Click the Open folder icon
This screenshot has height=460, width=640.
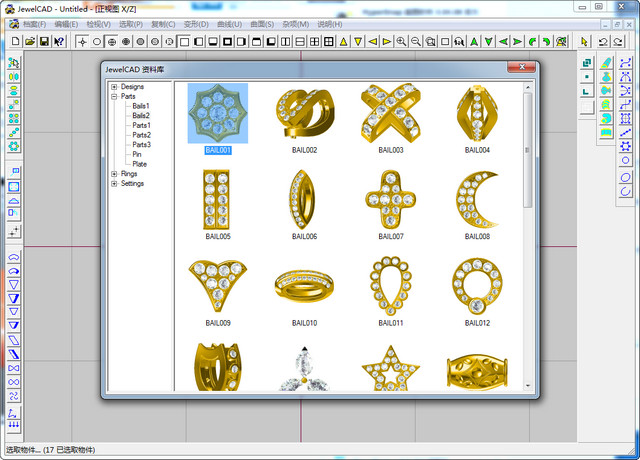coord(30,41)
